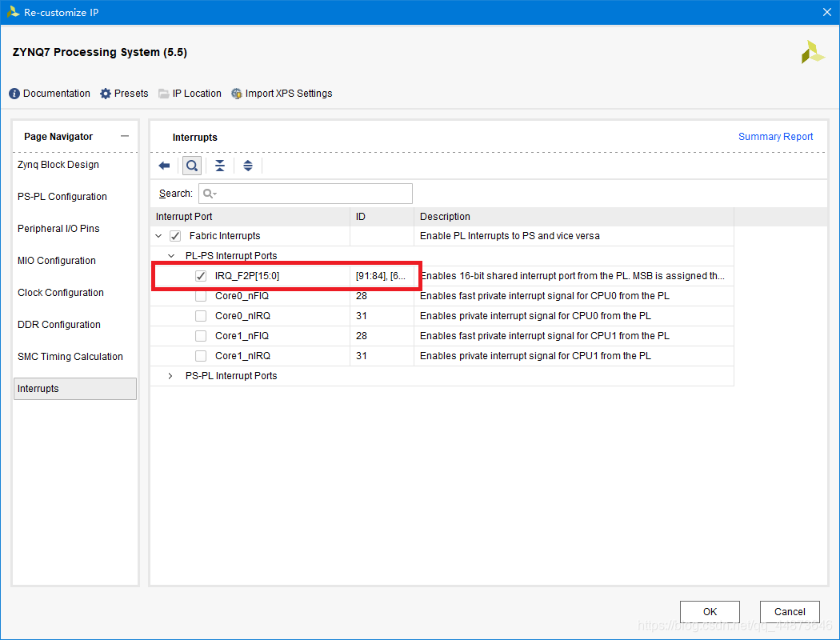Click the Import XPS Settings icon

coord(236,94)
